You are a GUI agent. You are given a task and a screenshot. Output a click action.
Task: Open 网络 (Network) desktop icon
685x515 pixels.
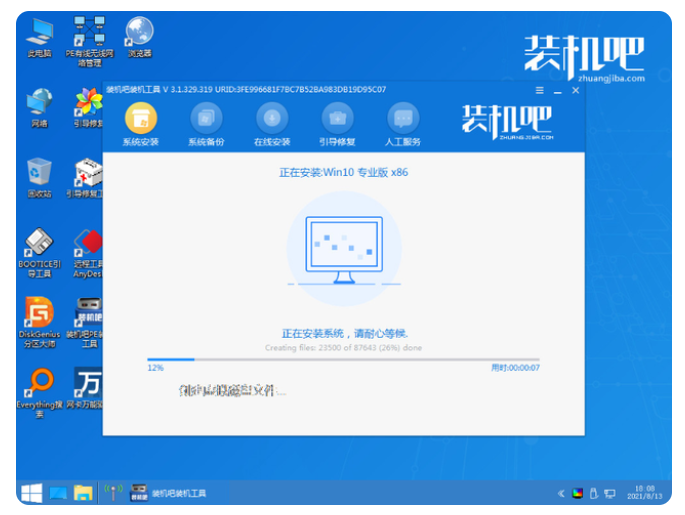coord(40,103)
